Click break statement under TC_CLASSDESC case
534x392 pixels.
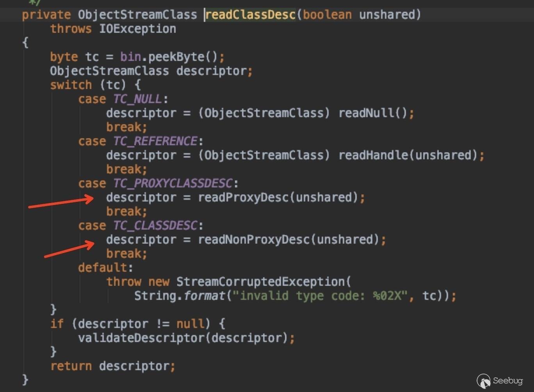pos(126,254)
